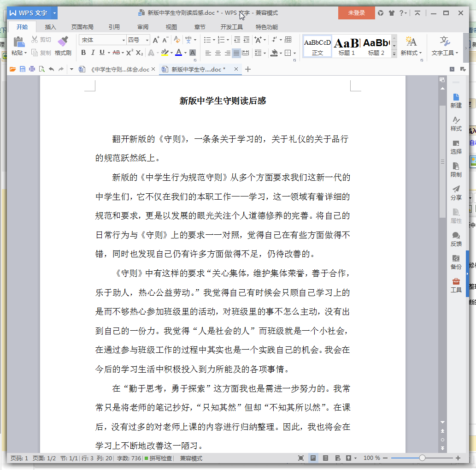The height and width of the screenshot is (470, 476).
Task: Open 文字工具 dropdown
Action: [445, 46]
